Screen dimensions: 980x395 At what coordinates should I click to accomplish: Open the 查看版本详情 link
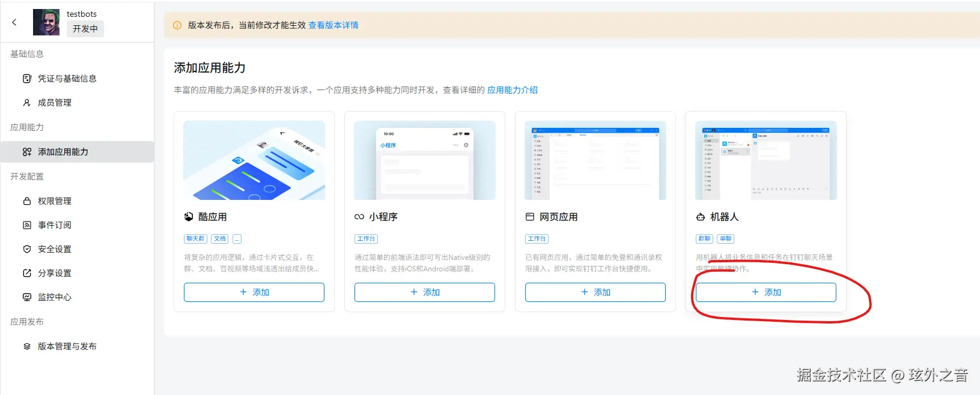(x=333, y=25)
